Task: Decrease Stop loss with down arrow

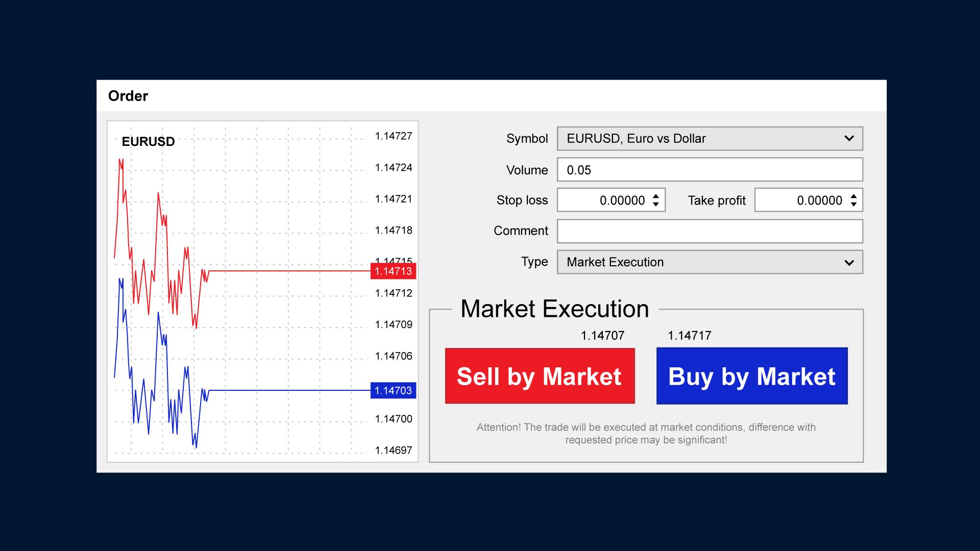Action: click(656, 205)
